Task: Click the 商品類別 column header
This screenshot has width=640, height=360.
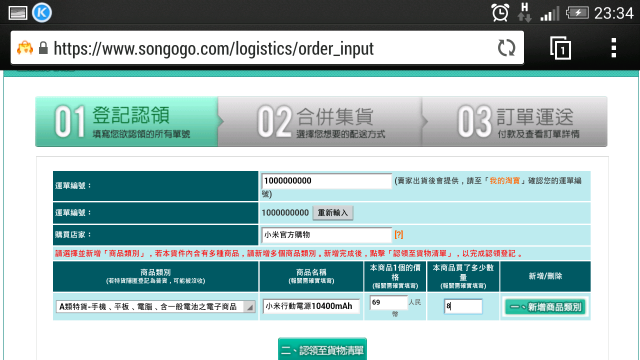Action: pos(156,277)
